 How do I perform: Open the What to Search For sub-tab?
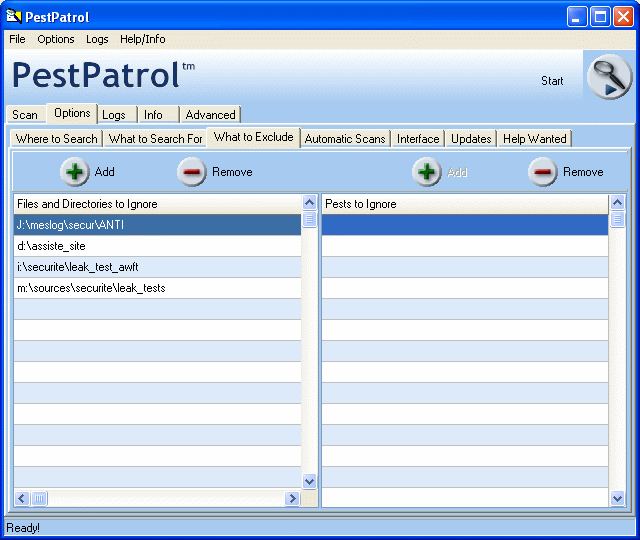[156, 139]
